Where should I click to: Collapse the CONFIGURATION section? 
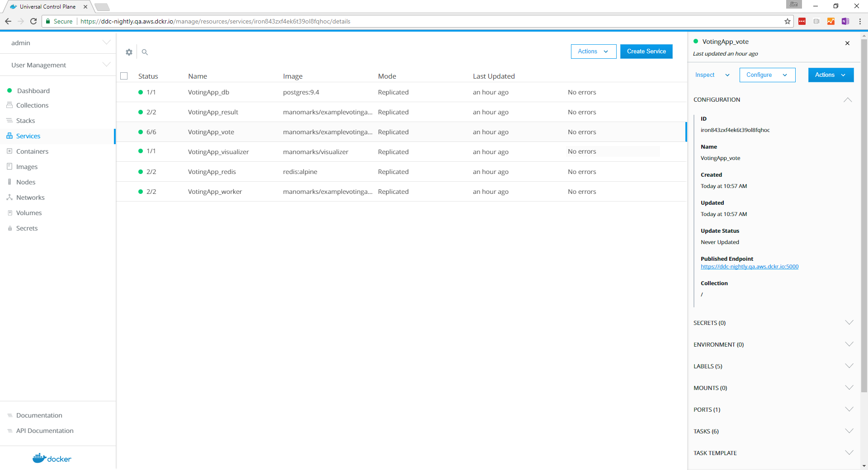tap(848, 100)
